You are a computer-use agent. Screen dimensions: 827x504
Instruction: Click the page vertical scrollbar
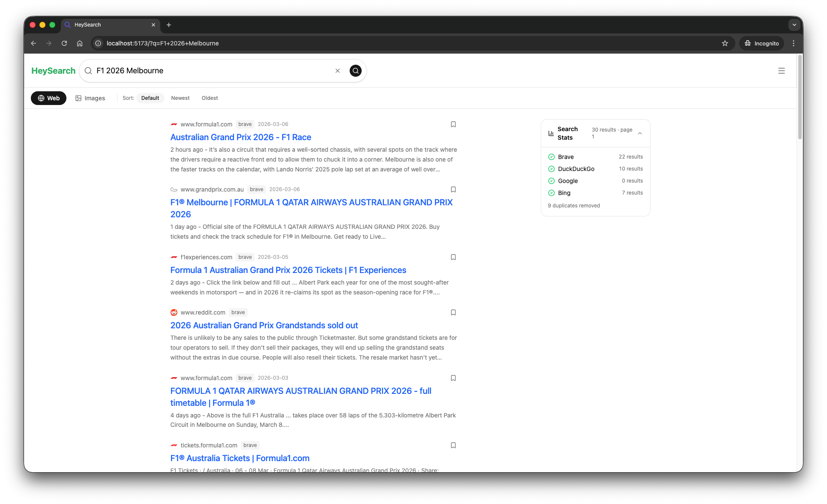(800, 97)
